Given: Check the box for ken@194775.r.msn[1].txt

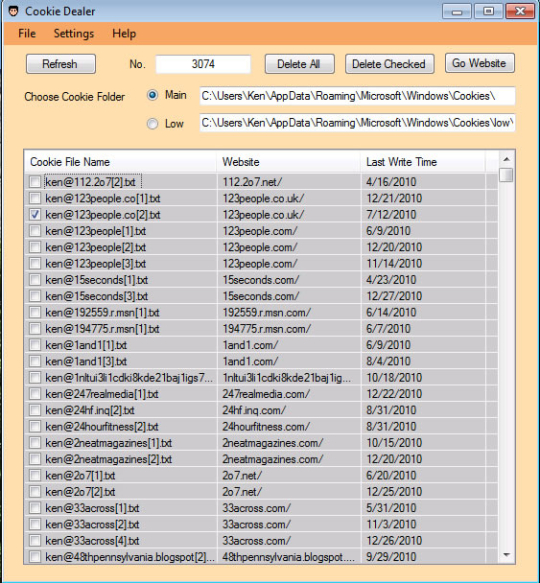Looking at the screenshot, I should 35,329.
